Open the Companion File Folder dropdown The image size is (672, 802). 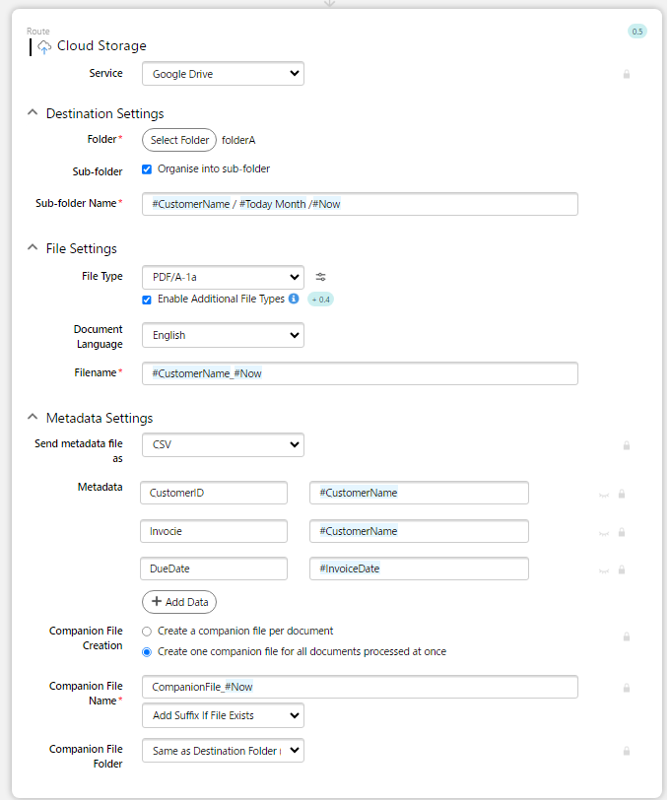[x=223, y=751]
